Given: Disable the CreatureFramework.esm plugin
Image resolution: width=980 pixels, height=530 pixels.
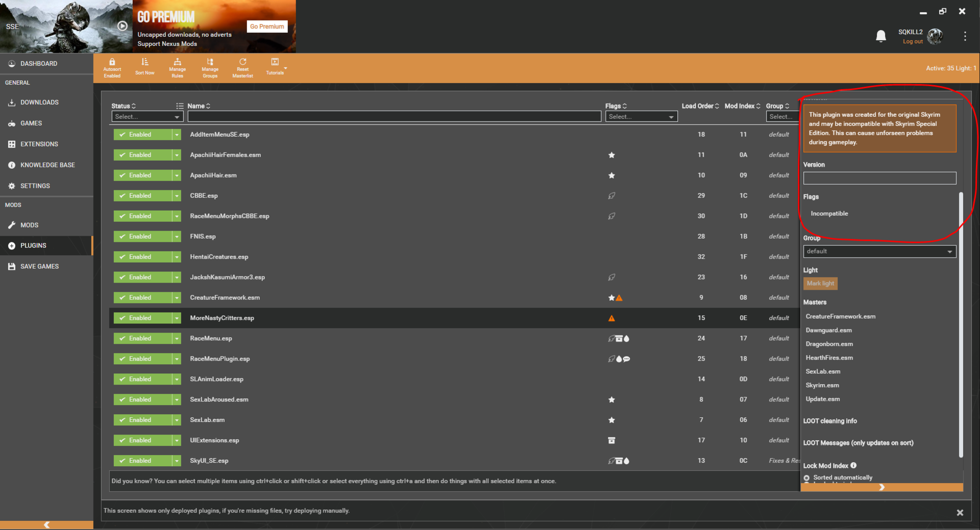Looking at the screenshot, I should pyautogui.click(x=143, y=298).
